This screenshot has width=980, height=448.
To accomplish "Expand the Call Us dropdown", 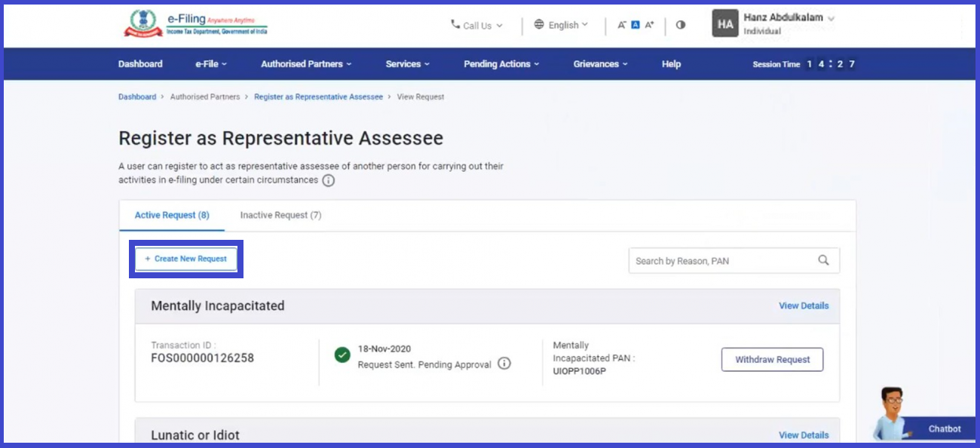I will [476, 25].
